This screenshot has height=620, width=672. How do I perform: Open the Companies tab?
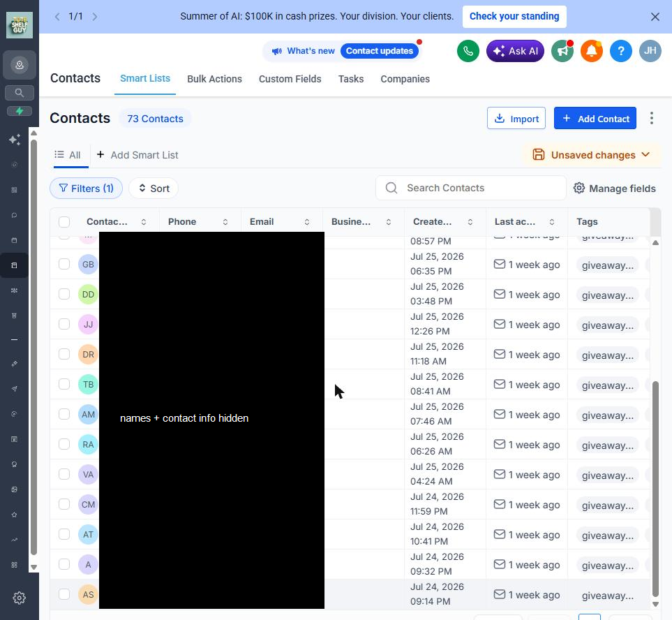(x=405, y=79)
